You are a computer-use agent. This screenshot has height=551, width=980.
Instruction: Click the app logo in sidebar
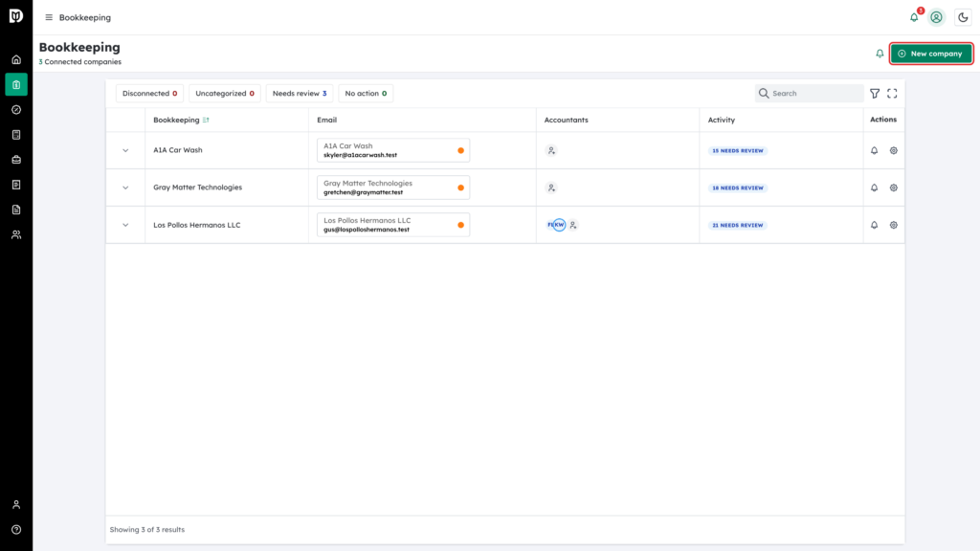click(16, 15)
